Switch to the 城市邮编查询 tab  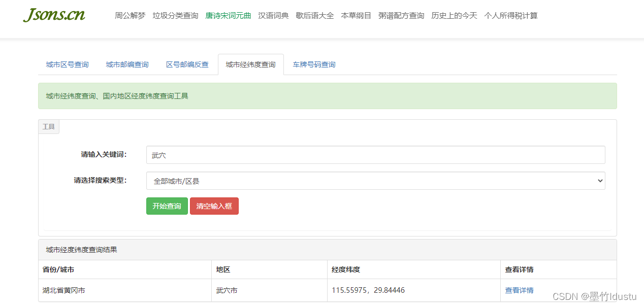pos(127,64)
